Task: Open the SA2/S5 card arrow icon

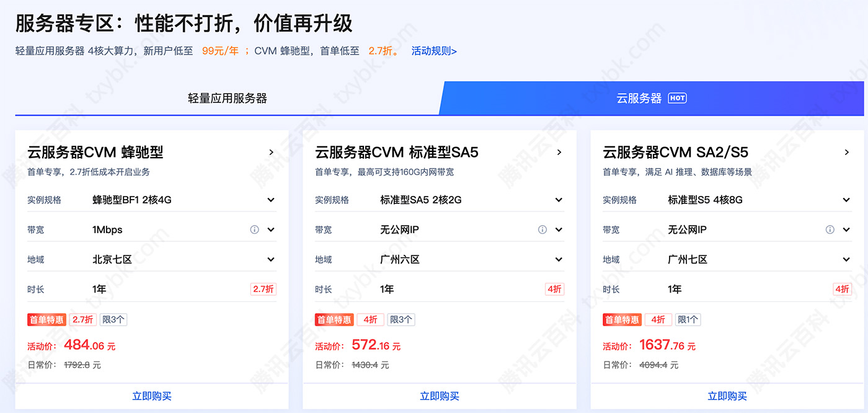Action: [846, 152]
